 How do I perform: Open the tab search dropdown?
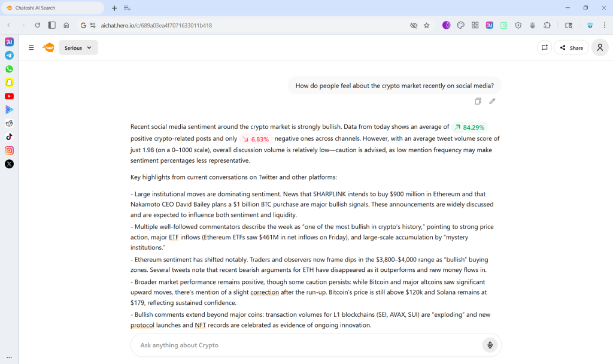(x=127, y=8)
